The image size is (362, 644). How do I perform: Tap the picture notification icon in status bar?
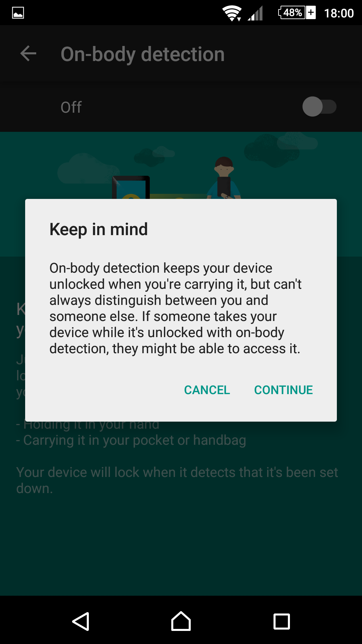pos(18,13)
